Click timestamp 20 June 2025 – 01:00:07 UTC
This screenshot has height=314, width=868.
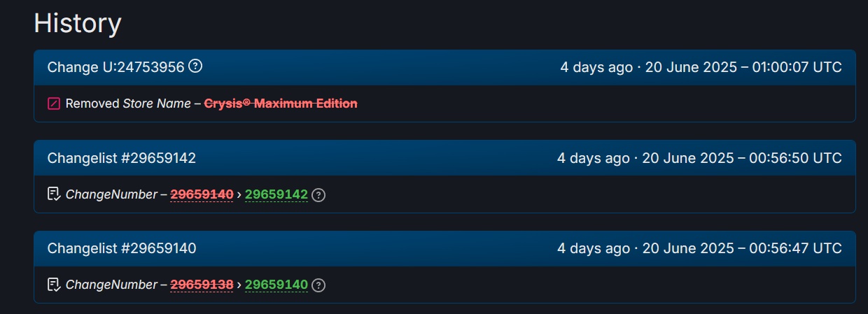click(742, 67)
